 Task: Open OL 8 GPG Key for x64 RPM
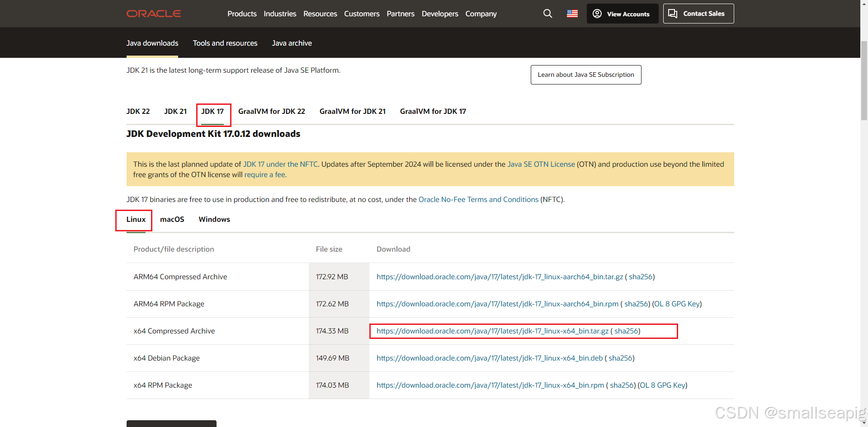[662, 385]
